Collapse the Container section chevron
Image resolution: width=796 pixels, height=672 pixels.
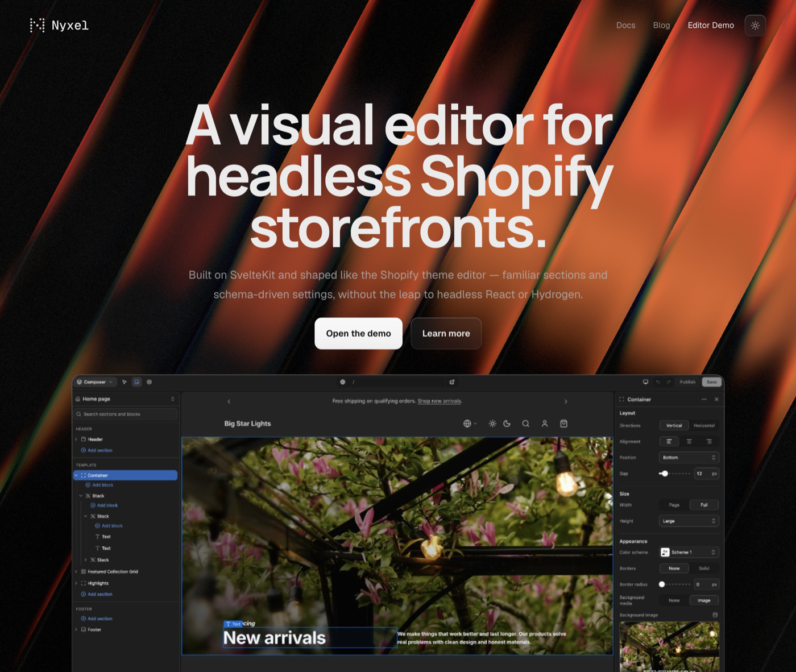pos(76,475)
